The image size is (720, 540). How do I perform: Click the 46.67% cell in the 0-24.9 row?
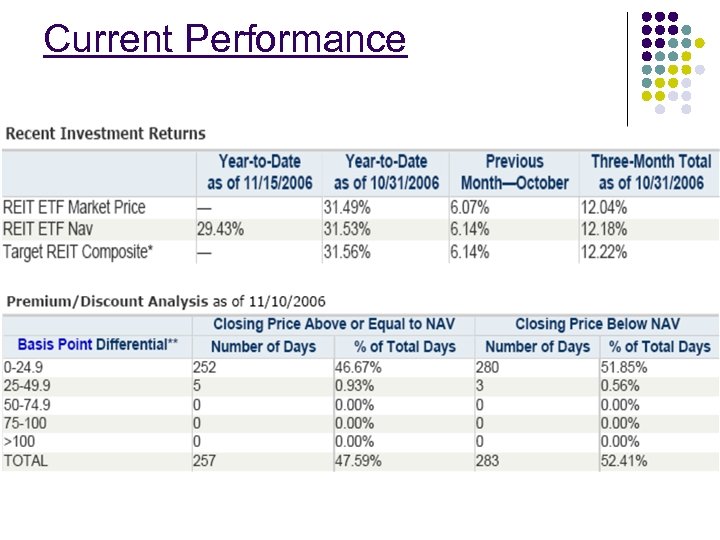pyautogui.click(x=358, y=367)
